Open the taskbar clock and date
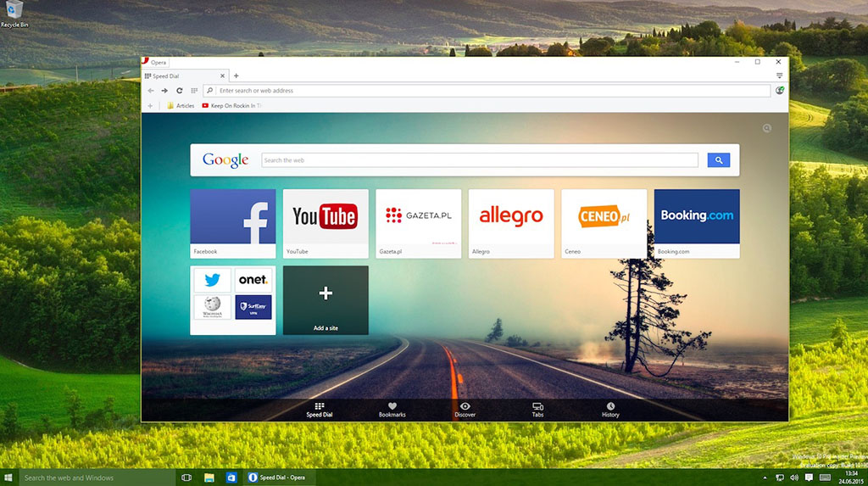The width and height of the screenshot is (868, 486). [851, 478]
